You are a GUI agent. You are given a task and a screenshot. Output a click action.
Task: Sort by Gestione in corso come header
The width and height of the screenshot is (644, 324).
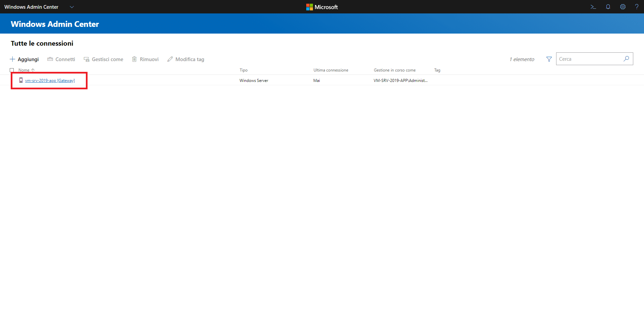394,70
